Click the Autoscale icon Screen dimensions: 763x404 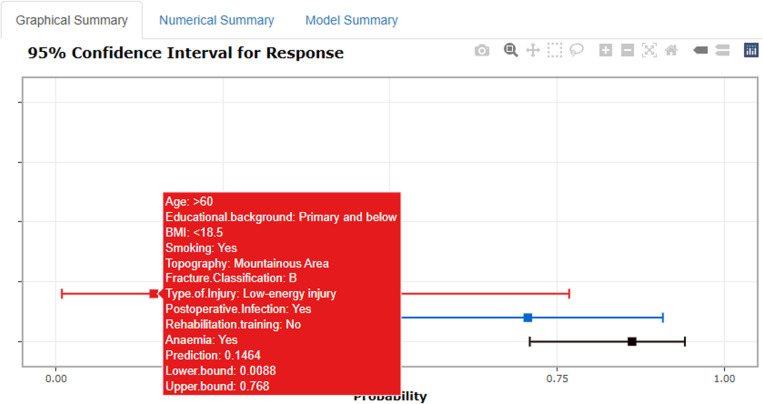coord(649,50)
